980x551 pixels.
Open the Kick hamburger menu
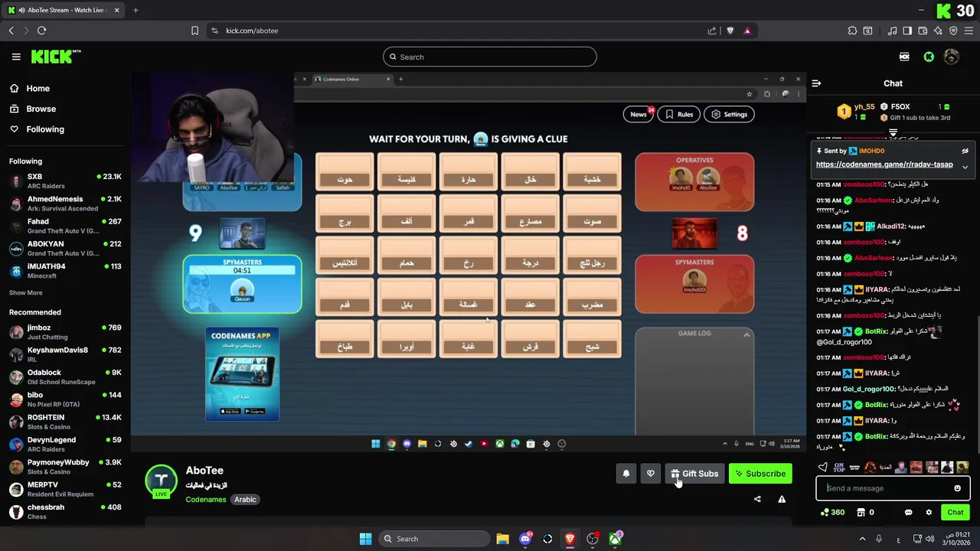coord(16,57)
